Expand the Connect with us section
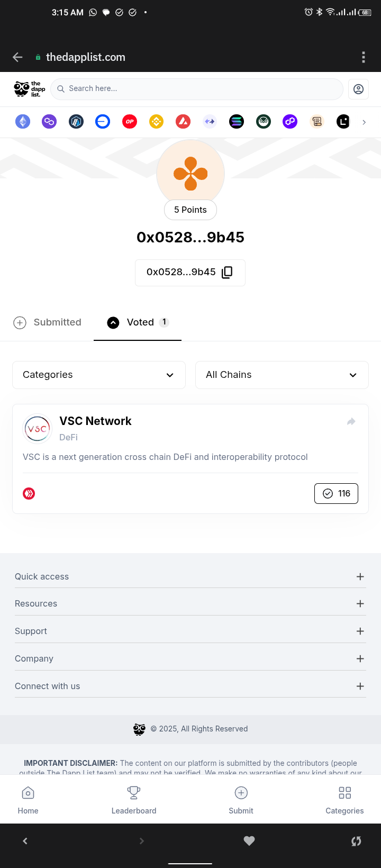 [190, 686]
